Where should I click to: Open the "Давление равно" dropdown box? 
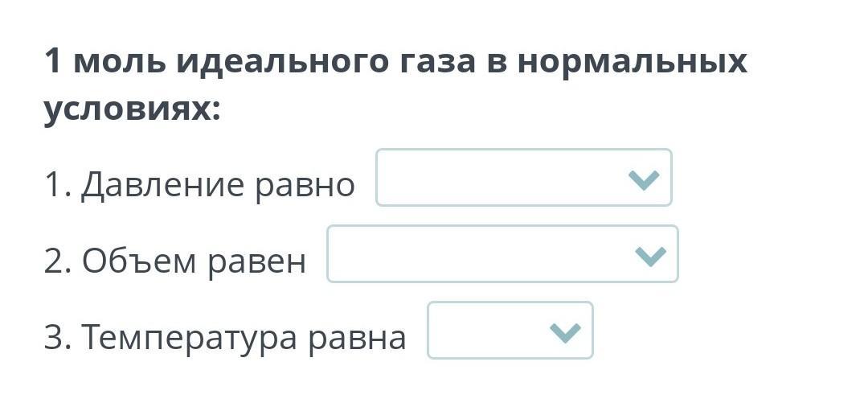[524, 178]
